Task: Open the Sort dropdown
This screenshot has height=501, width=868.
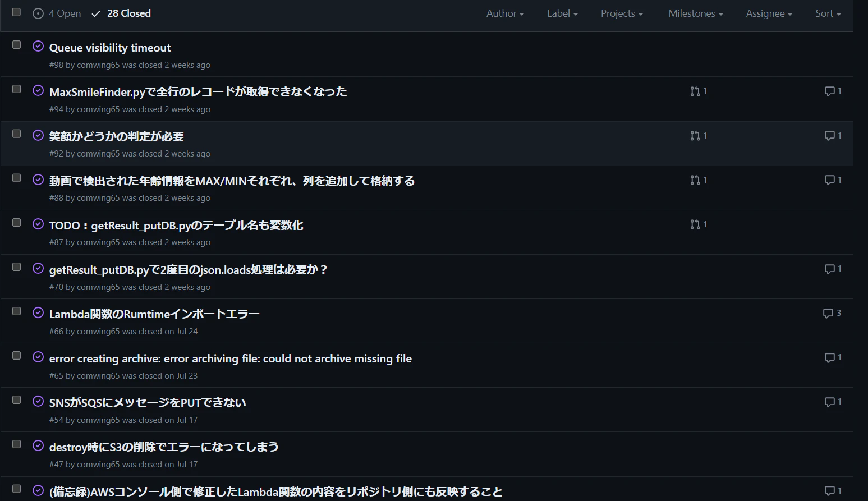Action: 828,13
